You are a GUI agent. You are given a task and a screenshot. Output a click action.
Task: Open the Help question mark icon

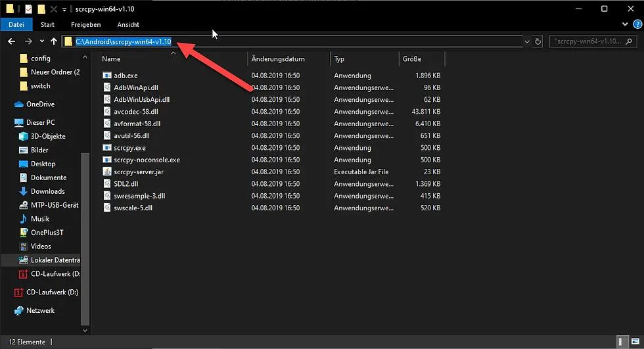point(637,24)
